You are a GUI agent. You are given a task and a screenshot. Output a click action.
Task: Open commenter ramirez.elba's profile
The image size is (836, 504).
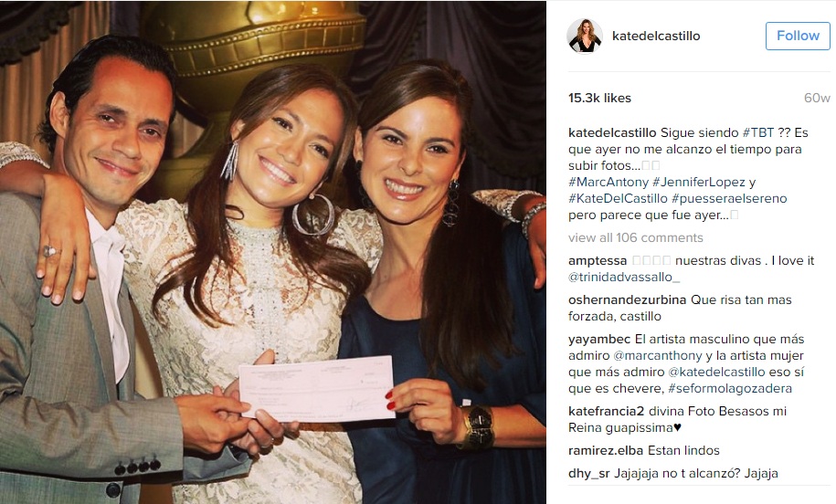pos(606,450)
